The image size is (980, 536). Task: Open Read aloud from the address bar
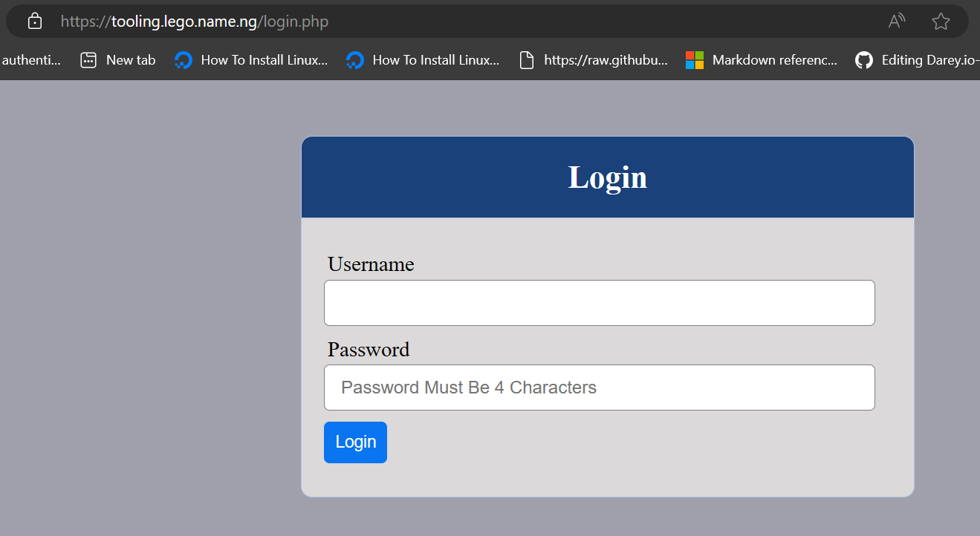pos(896,21)
